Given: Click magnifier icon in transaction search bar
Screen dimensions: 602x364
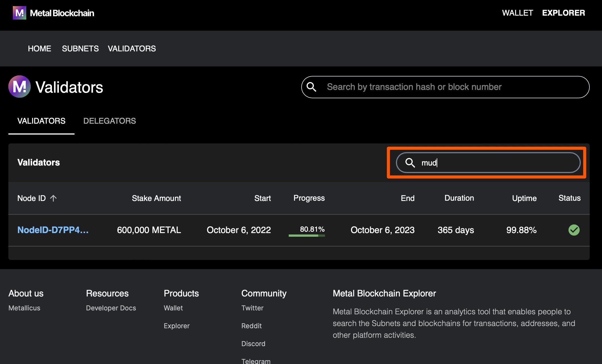Looking at the screenshot, I should [311, 87].
